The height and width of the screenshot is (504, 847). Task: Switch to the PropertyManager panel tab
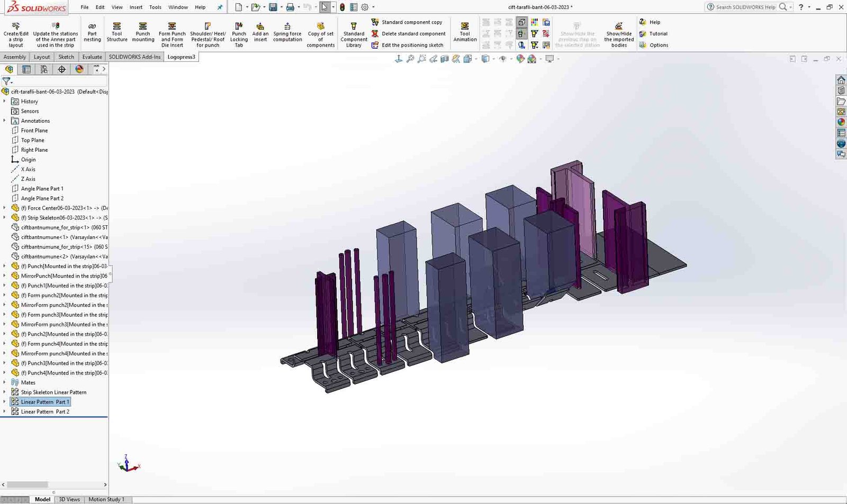pos(26,69)
